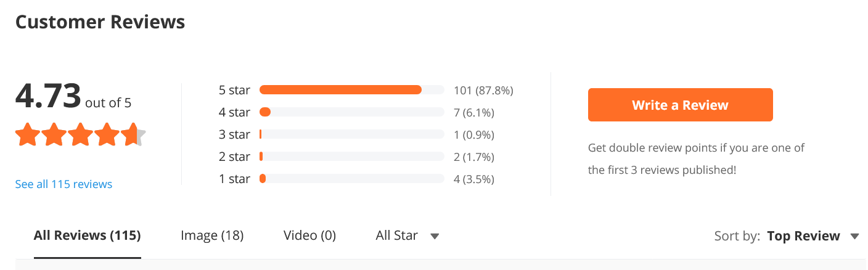Click the first orange rating star
The width and height of the screenshot is (868, 270).
[28, 134]
